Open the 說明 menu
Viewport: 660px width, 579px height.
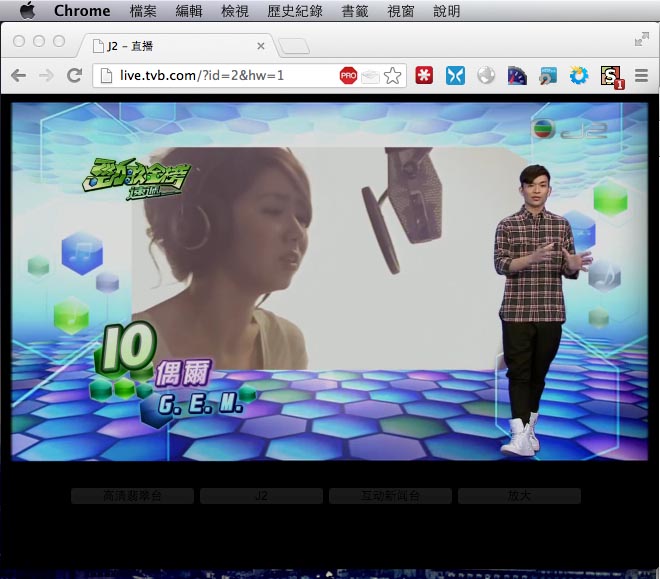[x=447, y=11]
